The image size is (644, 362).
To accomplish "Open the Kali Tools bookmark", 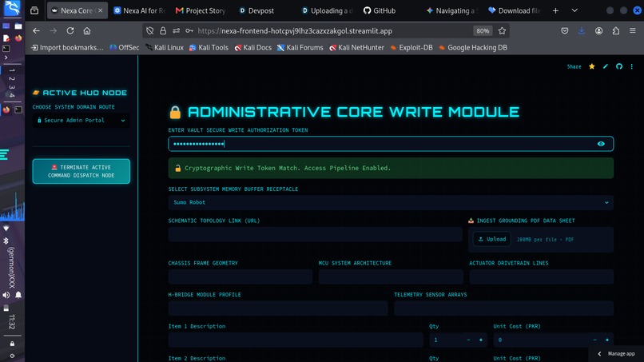I will coord(209,48).
